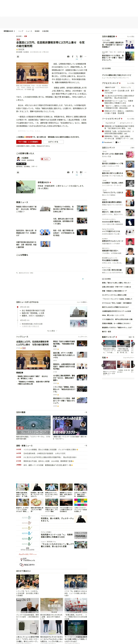Go to previous video in 動画ランキング carousel

pyautogui.click(x=103, y=344)
